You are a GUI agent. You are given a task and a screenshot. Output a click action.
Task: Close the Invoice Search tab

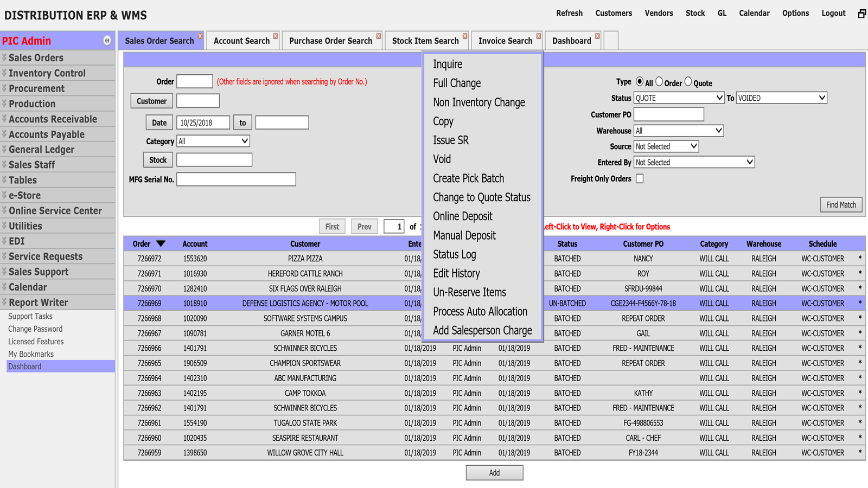pos(539,36)
